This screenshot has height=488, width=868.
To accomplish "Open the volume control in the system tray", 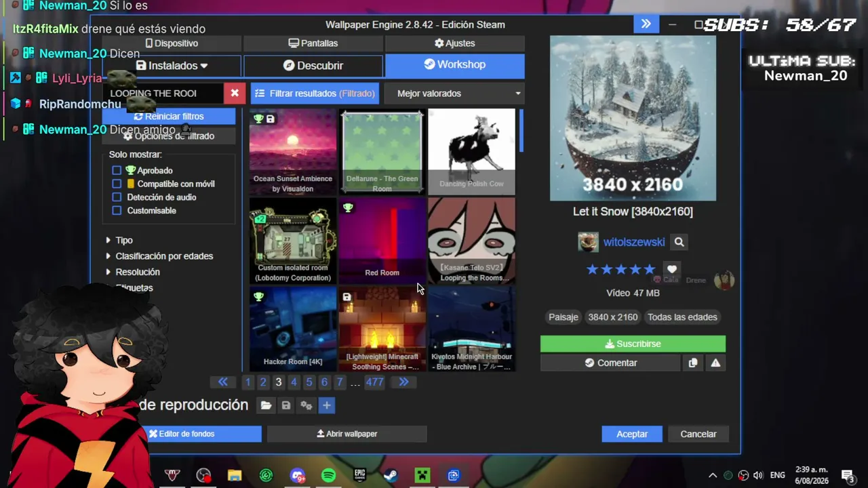I will (758, 475).
